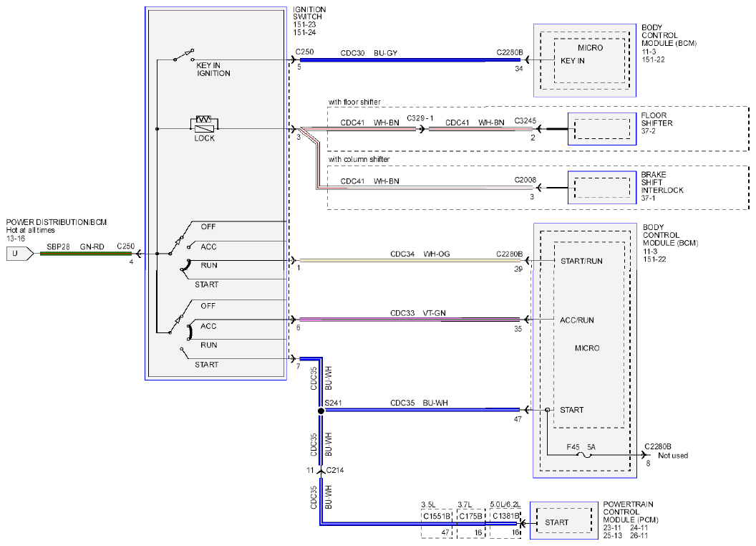The image size is (756, 546).
Task: Click the 151-24 reference under IGNITION SWITCH
Action: [x=304, y=32]
